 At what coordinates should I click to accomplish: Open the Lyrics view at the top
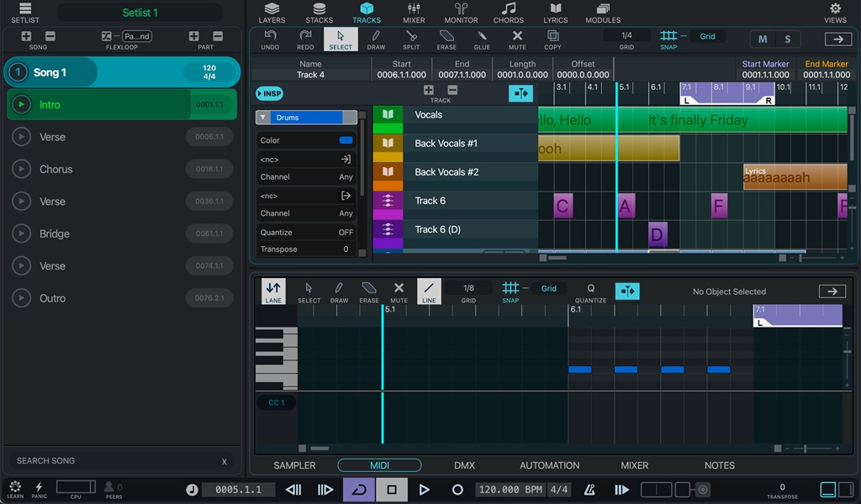coord(555,13)
